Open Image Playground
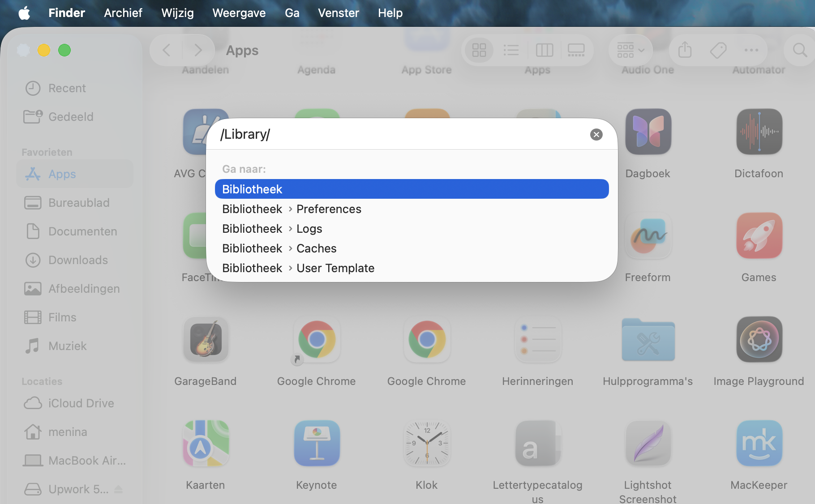The image size is (815, 504). coord(759,339)
